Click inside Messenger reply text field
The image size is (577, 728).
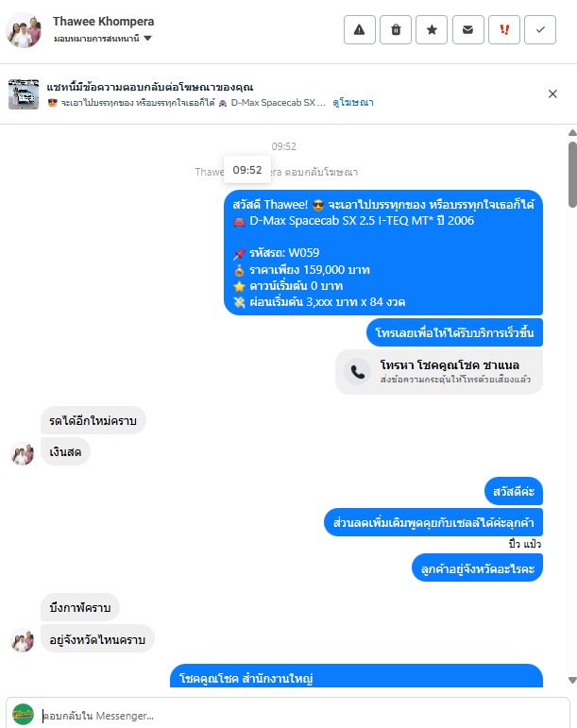point(302,716)
